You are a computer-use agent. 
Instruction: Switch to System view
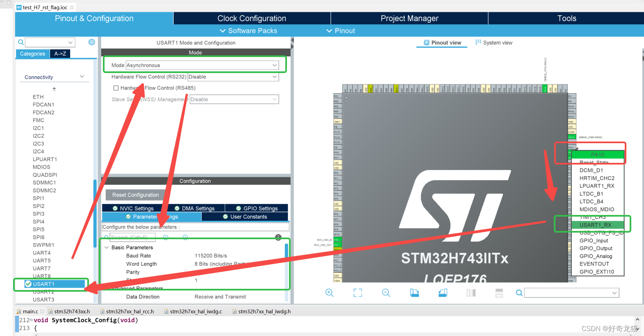pyautogui.click(x=494, y=43)
